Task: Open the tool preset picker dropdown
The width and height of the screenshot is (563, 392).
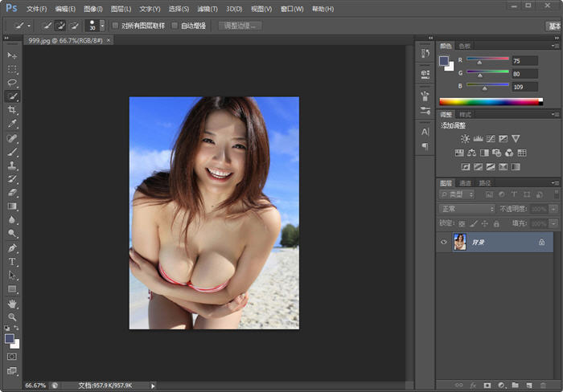Action: pos(29,26)
